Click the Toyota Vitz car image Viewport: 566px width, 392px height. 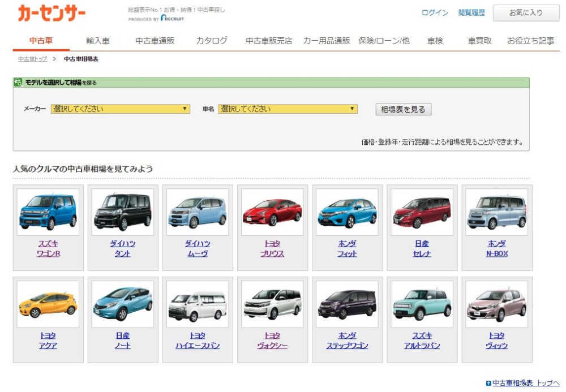click(x=497, y=304)
